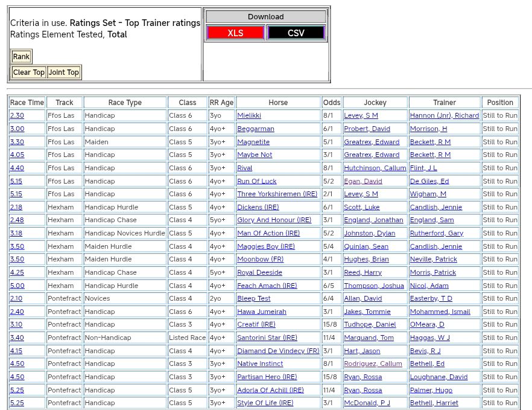Viewport: 532px width, 410px height.
Task: Open horse Mielikki's page
Action: [249, 115]
